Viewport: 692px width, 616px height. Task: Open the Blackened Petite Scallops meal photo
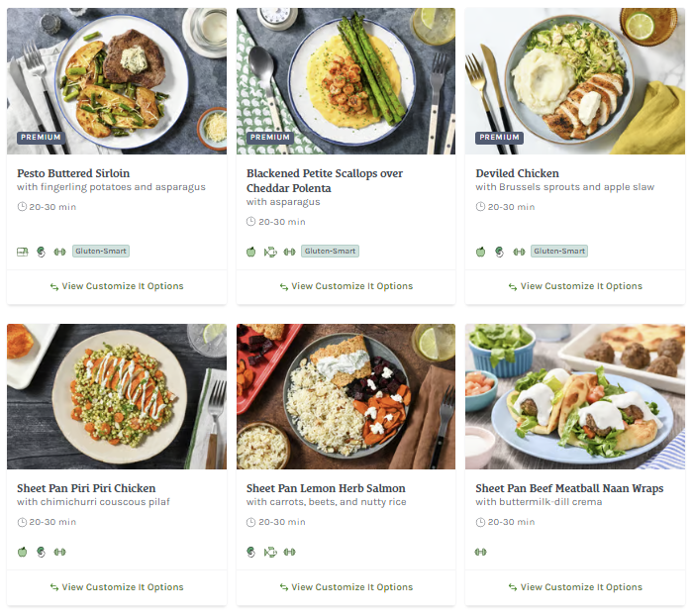(346, 81)
